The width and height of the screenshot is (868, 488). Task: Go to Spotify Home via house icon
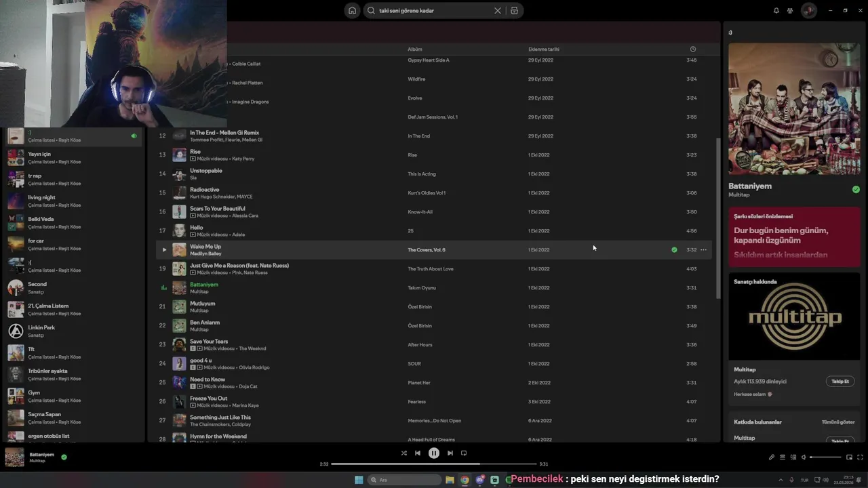click(x=352, y=11)
